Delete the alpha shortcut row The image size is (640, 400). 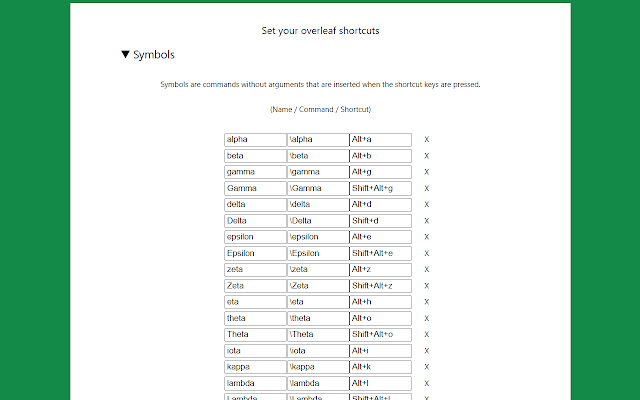[x=427, y=140]
